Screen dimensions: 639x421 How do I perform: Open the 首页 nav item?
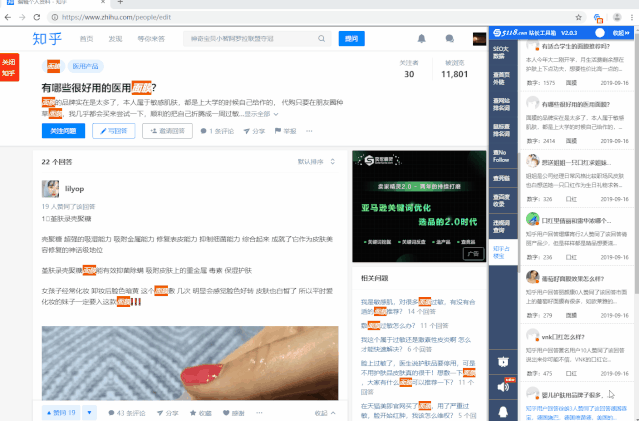[86, 39]
